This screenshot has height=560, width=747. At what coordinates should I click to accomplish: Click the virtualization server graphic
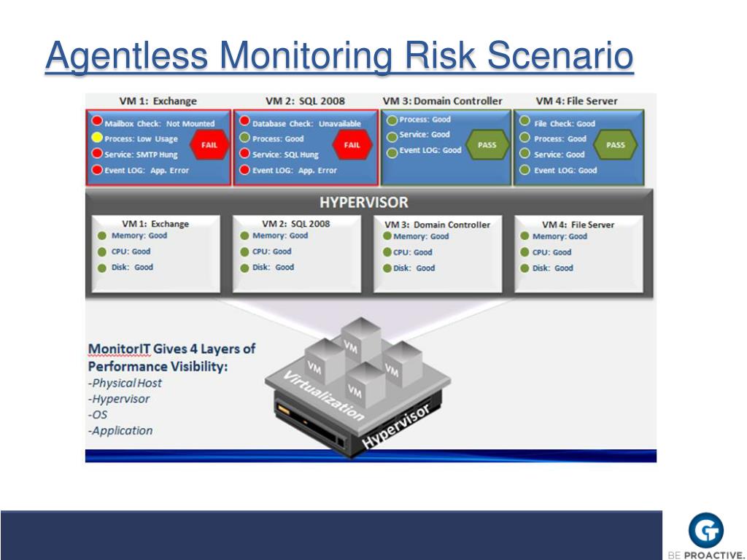pyautogui.click(x=357, y=387)
